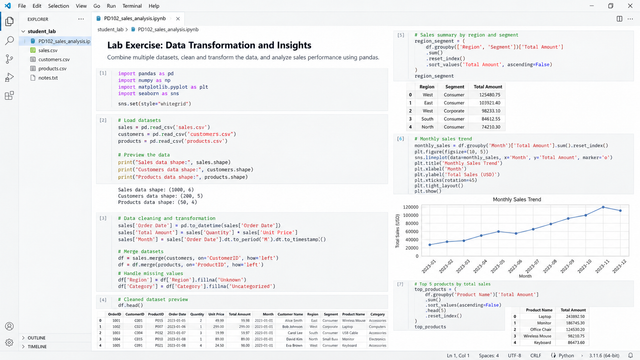The image size is (640, 360).
Task: Click student_lab in the breadcrumb
Action: click(110, 29)
